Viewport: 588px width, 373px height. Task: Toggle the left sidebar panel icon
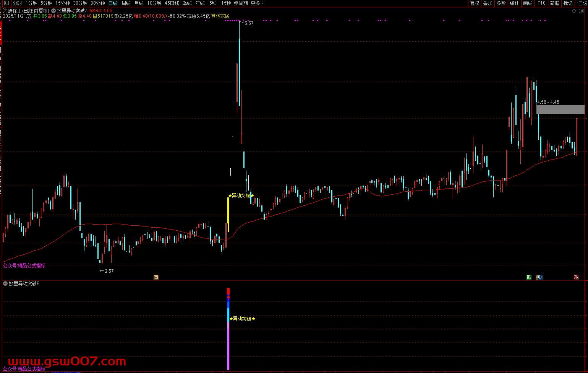[x=6, y=3]
